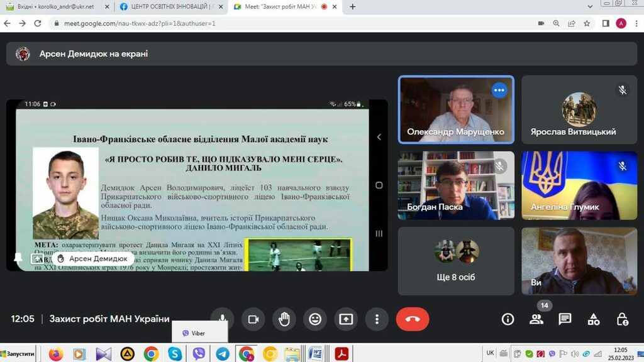Viewport: 644px width, 362px height.
Task: Toggle the camera in Meet controls
Action: click(253, 319)
